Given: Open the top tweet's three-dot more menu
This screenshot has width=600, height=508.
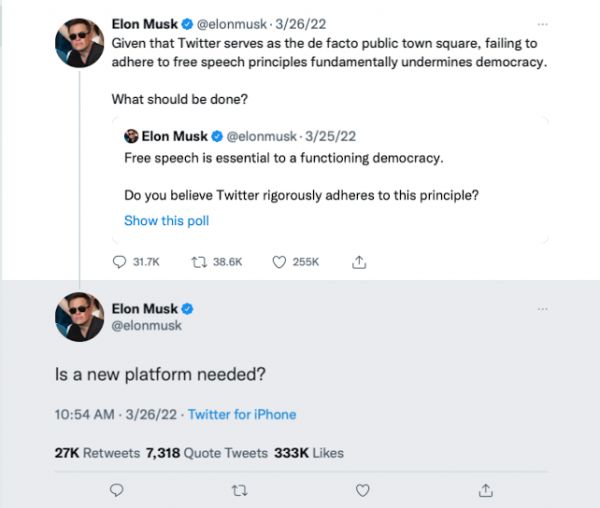Looking at the screenshot, I should click(542, 22).
